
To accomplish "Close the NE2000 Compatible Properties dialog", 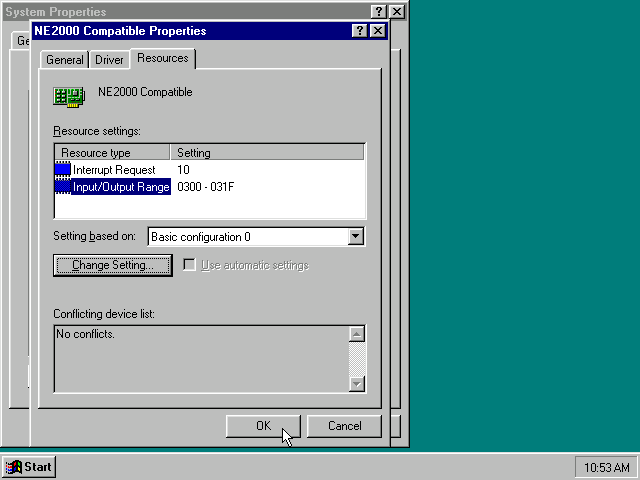I will coord(378,31).
